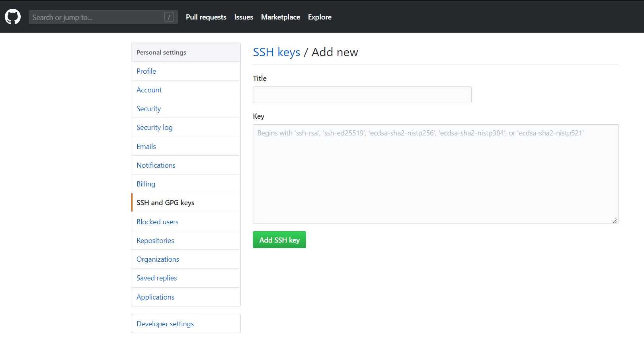
Task: Click the Add SSH key button
Action: 279,240
